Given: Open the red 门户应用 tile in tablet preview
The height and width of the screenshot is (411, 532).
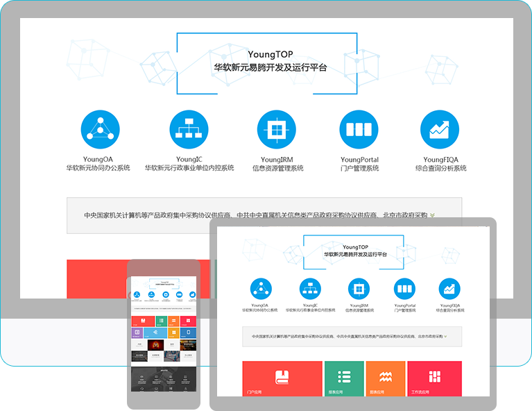Looking at the screenshot, I should pos(282,378).
